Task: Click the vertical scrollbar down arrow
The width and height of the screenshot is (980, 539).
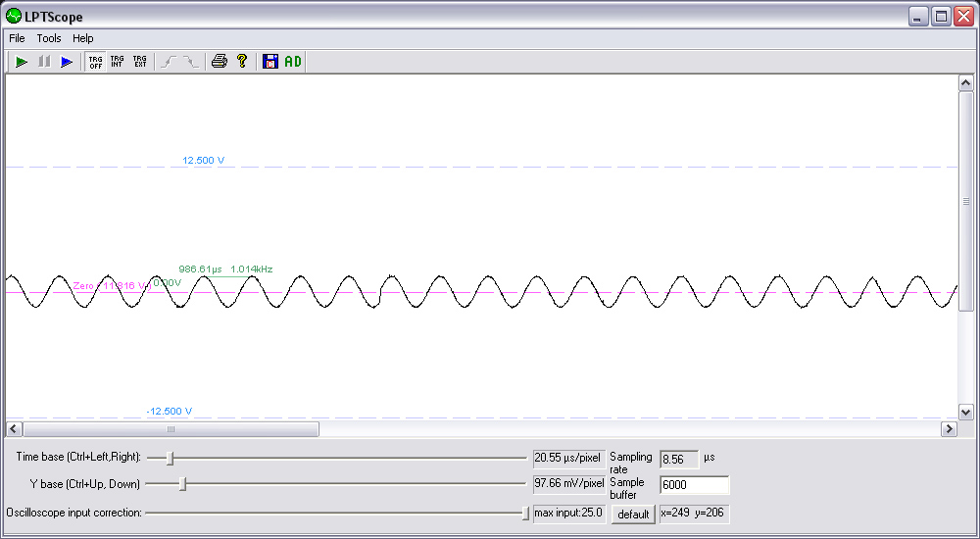Action: pyautogui.click(x=965, y=412)
